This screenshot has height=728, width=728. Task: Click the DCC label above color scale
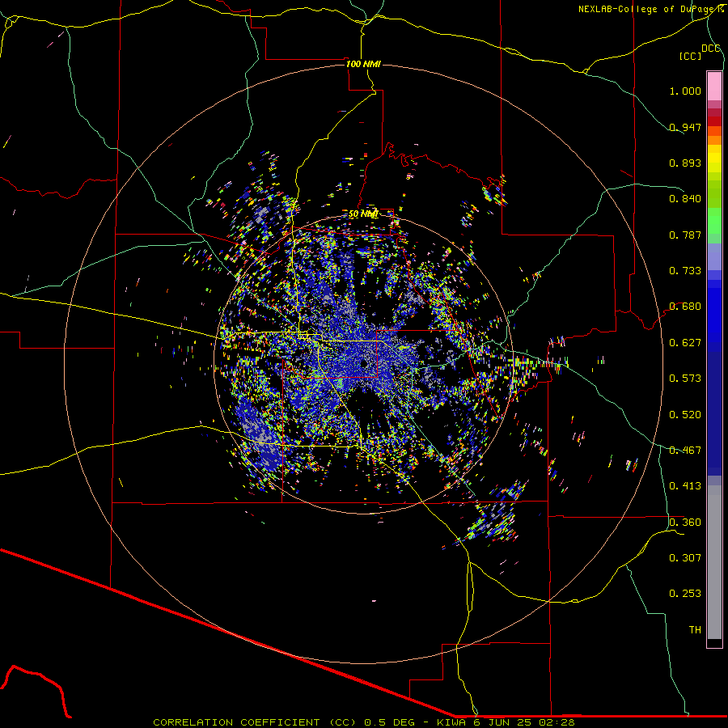coord(711,49)
